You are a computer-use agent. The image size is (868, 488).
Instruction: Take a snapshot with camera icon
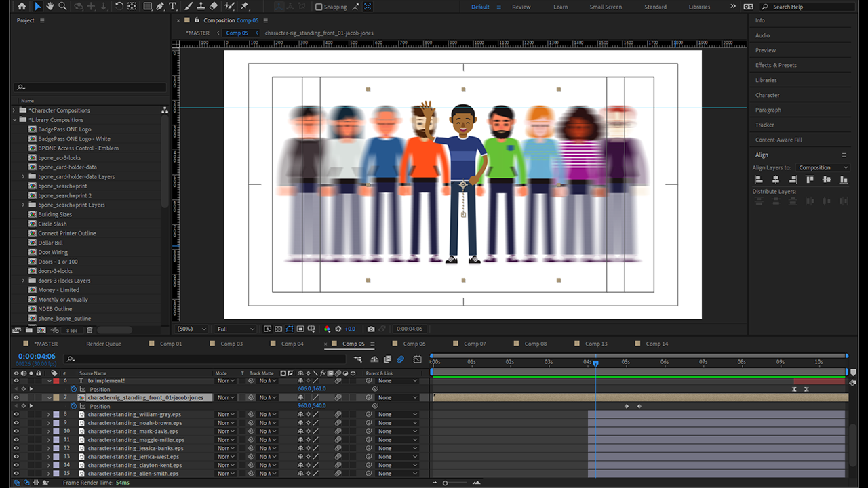click(x=371, y=329)
